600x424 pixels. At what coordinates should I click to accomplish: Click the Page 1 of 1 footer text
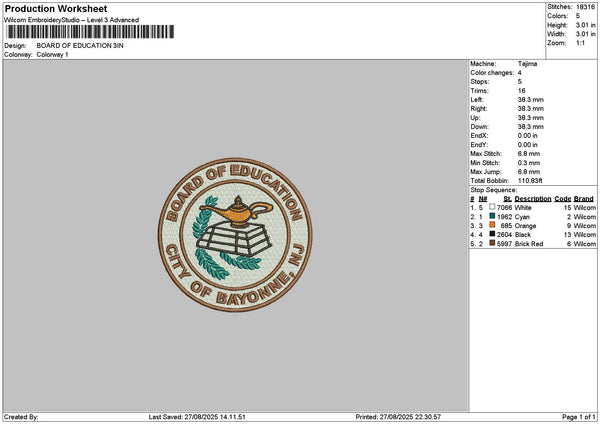579,417
